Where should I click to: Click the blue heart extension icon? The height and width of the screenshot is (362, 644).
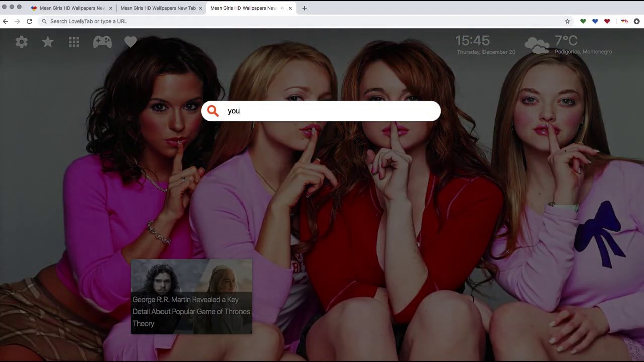point(595,21)
